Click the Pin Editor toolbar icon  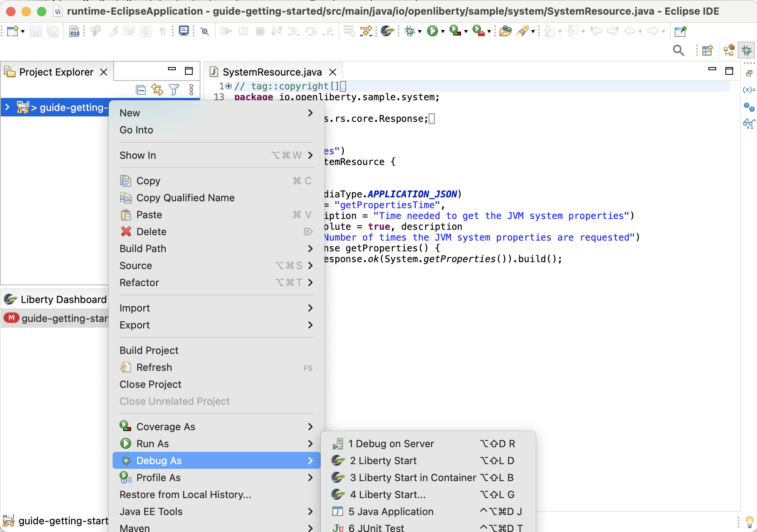[x=680, y=31]
